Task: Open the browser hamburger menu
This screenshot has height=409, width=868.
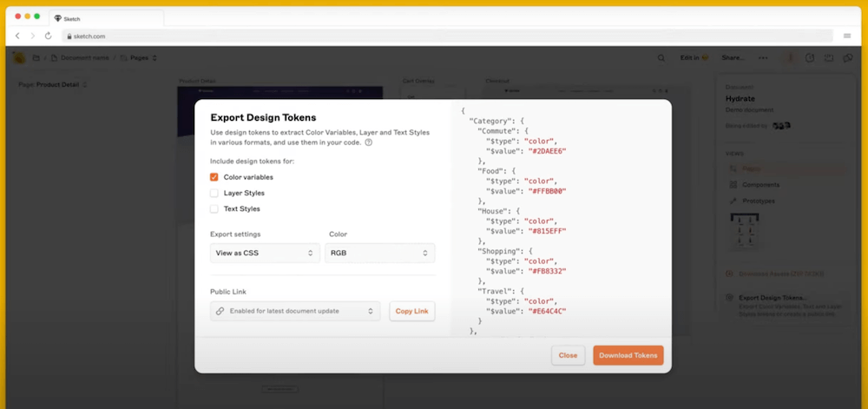Action: pyautogui.click(x=847, y=36)
